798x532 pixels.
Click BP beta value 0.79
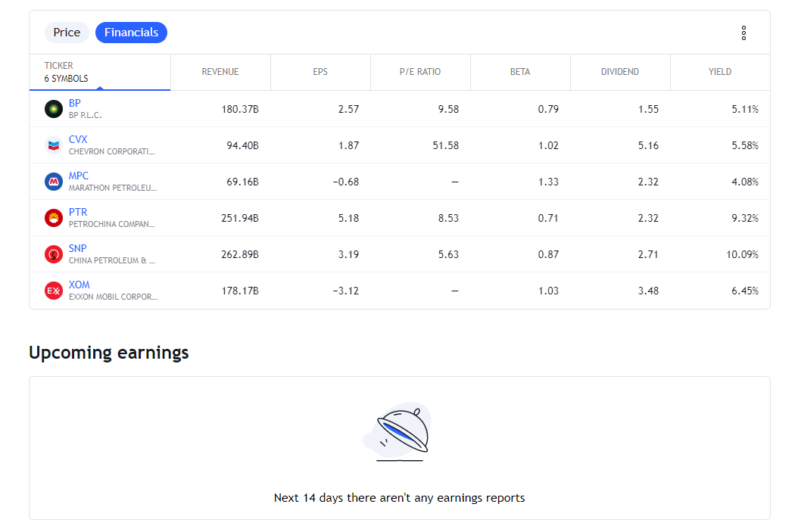pos(548,109)
